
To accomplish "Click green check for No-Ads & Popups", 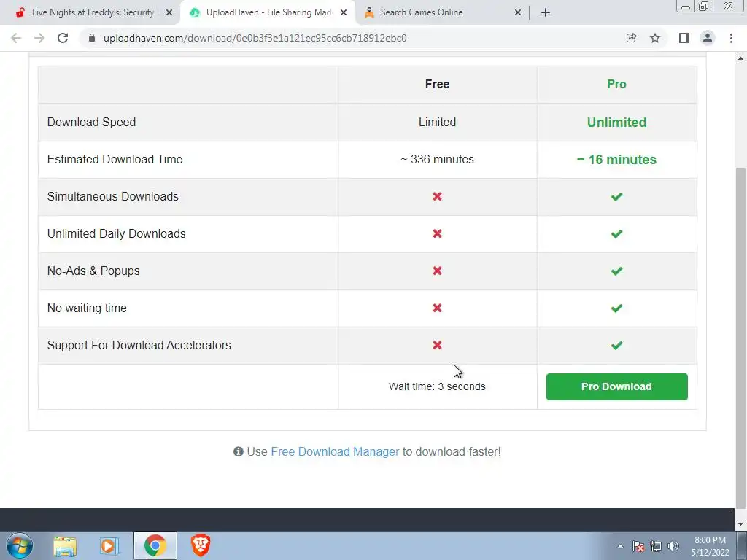I will [x=616, y=271].
